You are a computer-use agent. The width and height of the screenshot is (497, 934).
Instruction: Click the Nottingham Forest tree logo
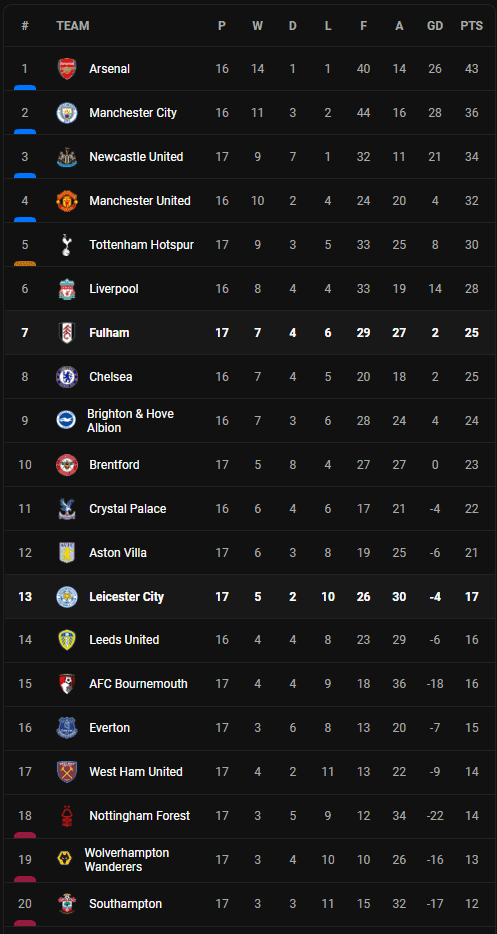67,816
